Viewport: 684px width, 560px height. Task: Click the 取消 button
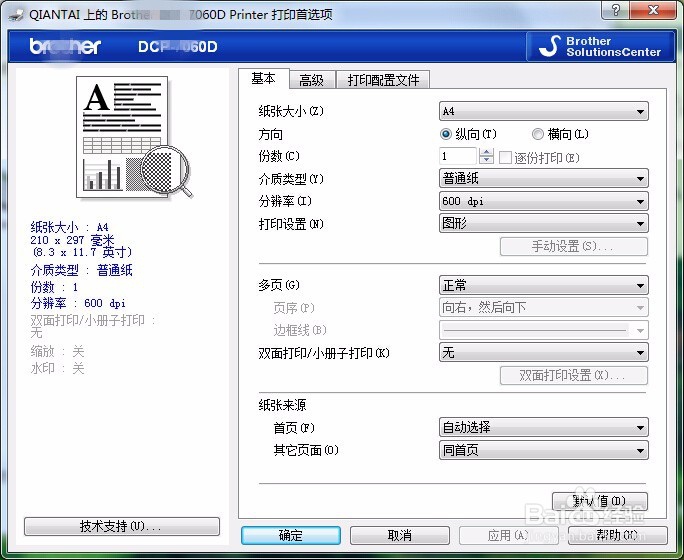pos(400,535)
